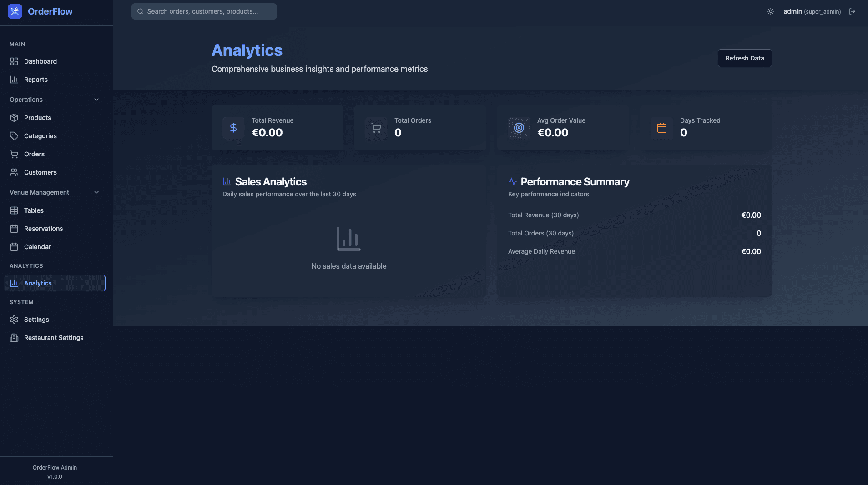
Task: Open the Settings gear under System
Action: coord(15,320)
